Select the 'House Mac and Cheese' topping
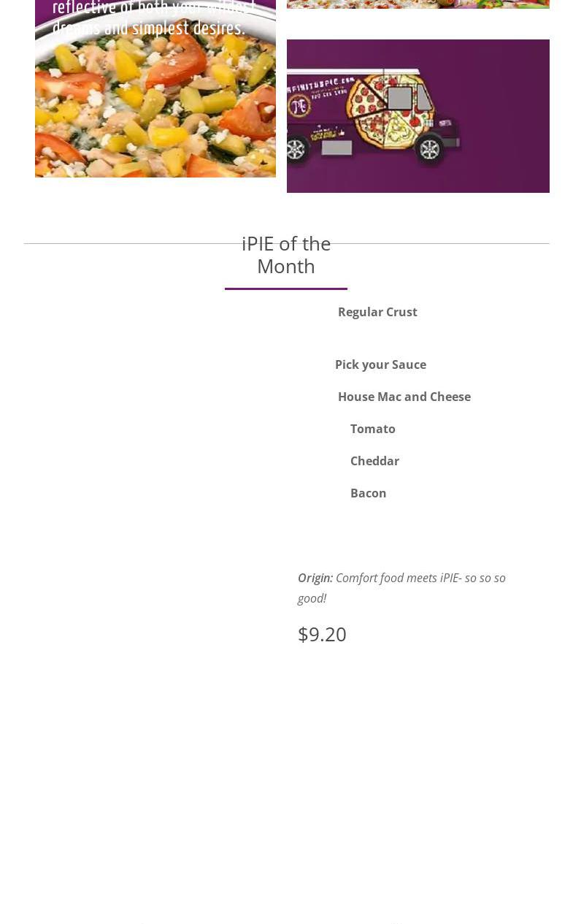Image resolution: width=573 pixels, height=924 pixels. click(404, 397)
